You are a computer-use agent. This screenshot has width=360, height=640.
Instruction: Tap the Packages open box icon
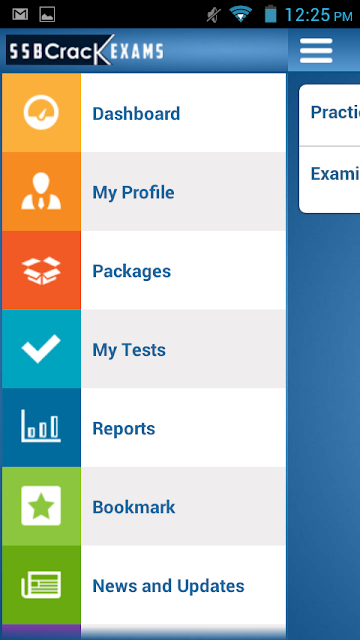pyautogui.click(x=41, y=270)
